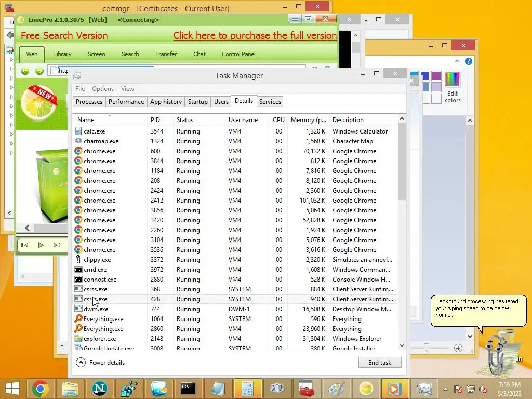Viewport: 532px width, 399px height.
Task: Open Task Manager Options menu
Action: (103, 88)
